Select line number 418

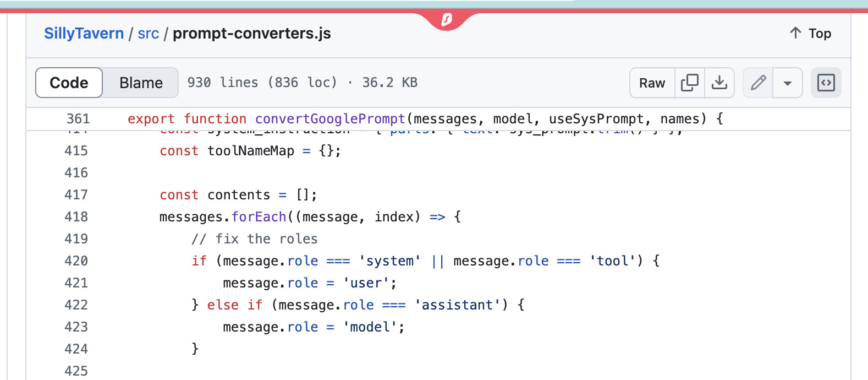pos(76,217)
